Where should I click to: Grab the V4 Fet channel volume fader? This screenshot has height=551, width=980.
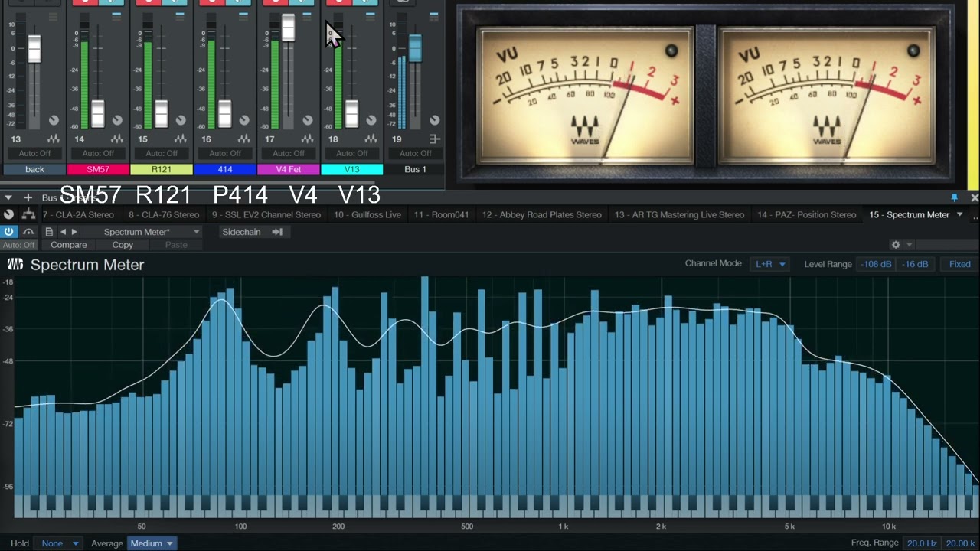coord(288,28)
